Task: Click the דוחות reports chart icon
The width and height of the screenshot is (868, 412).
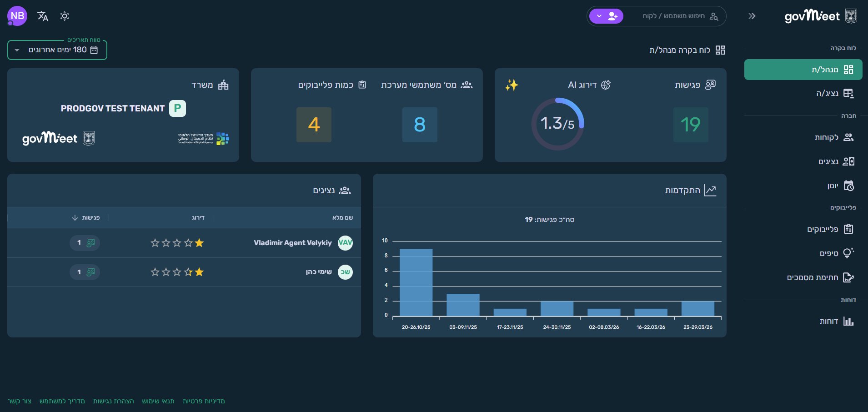Action: 848,322
